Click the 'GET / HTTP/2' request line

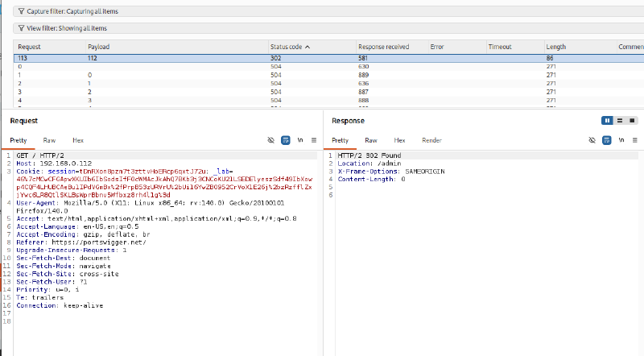40,155
